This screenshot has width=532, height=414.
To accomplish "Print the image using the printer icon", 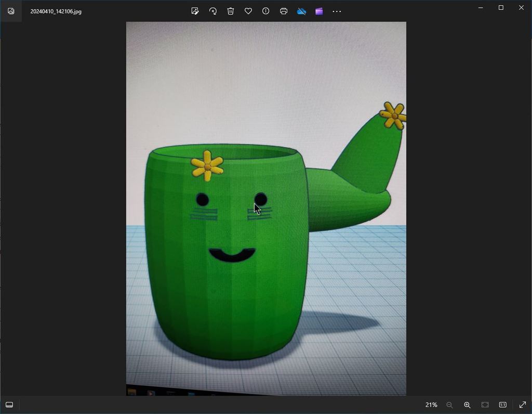I will click(x=284, y=11).
